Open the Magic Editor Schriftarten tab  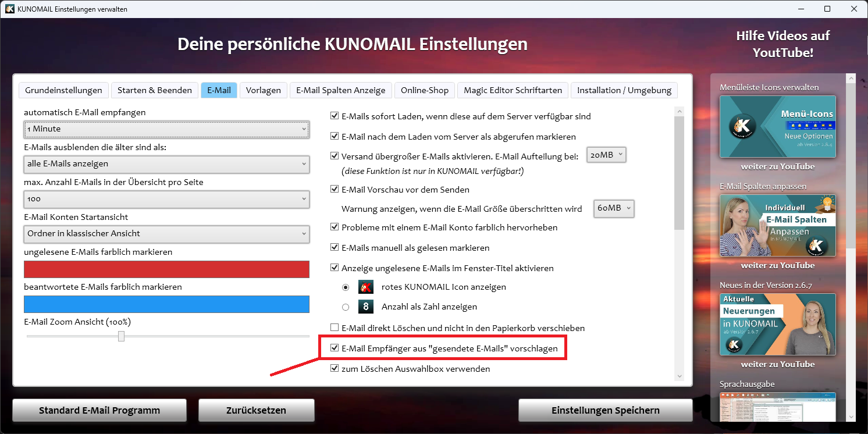pyautogui.click(x=513, y=90)
